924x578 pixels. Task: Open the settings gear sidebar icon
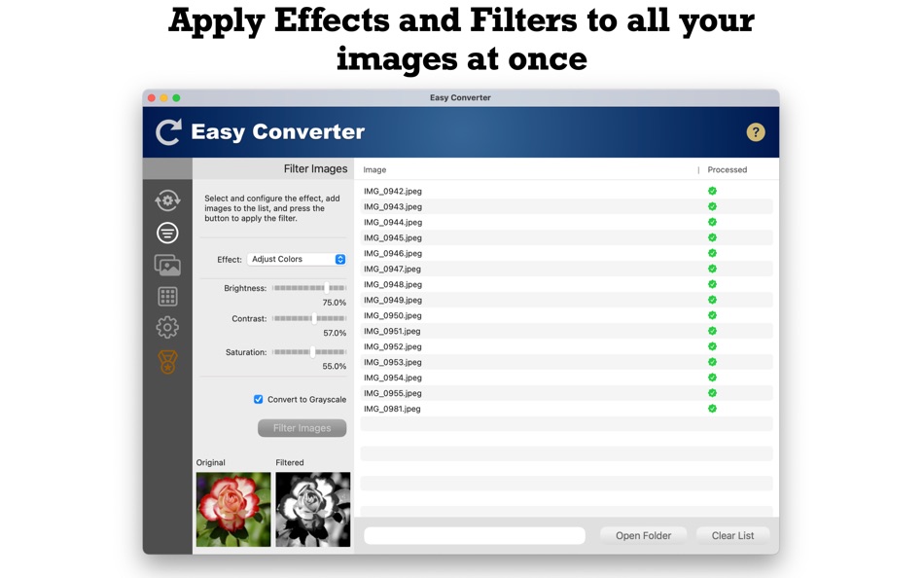click(x=167, y=327)
